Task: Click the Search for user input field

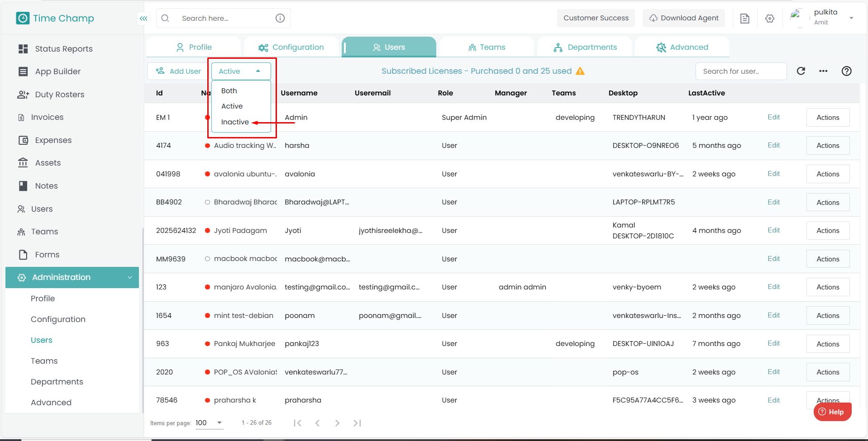Action: pos(741,71)
